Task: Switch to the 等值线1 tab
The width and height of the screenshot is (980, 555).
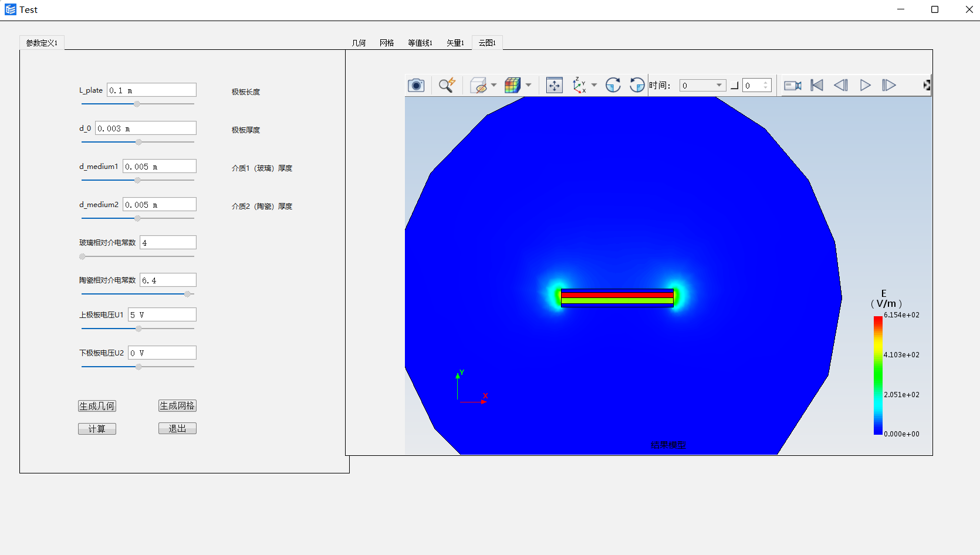Action: tap(420, 43)
